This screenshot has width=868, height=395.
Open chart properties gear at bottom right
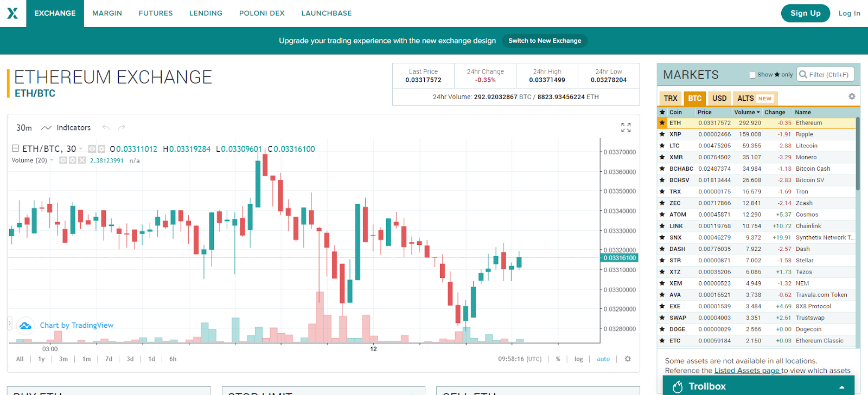pos(628,359)
